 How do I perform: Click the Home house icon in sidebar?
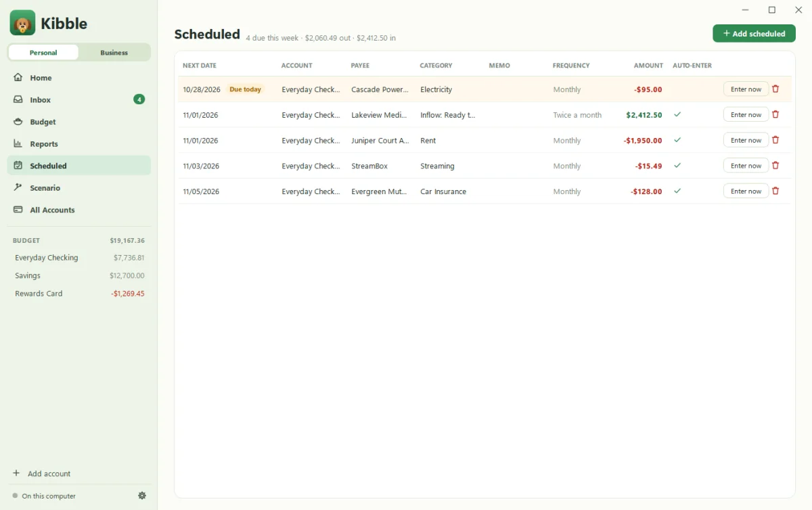tap(18, 77)
